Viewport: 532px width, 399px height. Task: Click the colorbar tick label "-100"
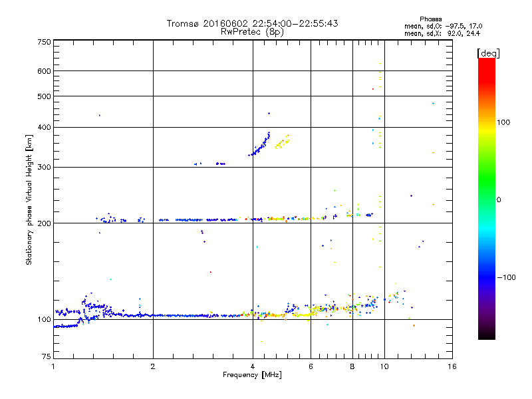pos(506,277)
